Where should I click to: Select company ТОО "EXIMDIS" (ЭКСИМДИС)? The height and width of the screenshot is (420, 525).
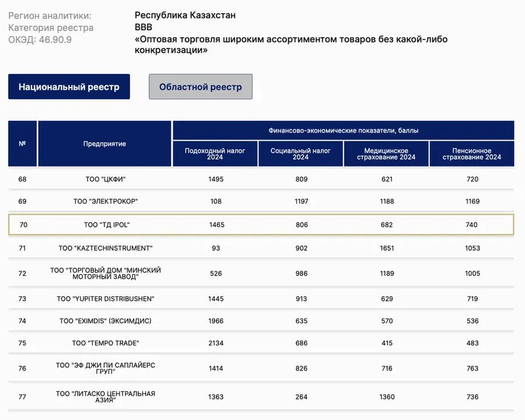(106, 321)
